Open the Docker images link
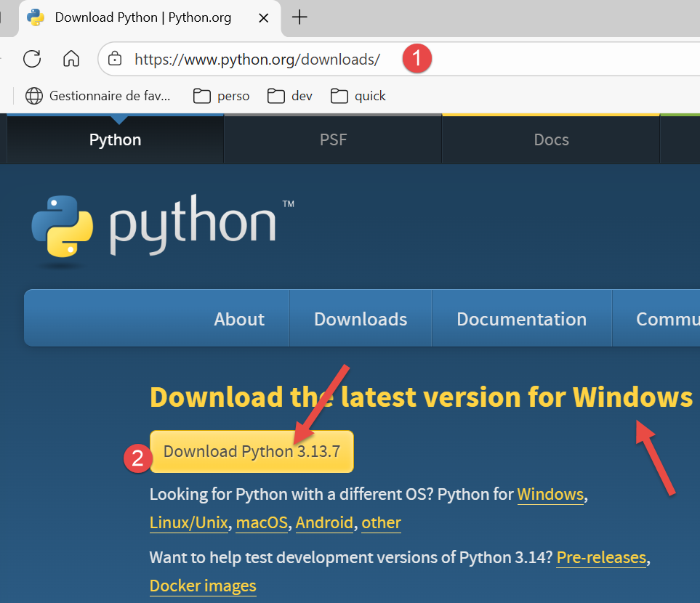 click(x=203, y=586)
